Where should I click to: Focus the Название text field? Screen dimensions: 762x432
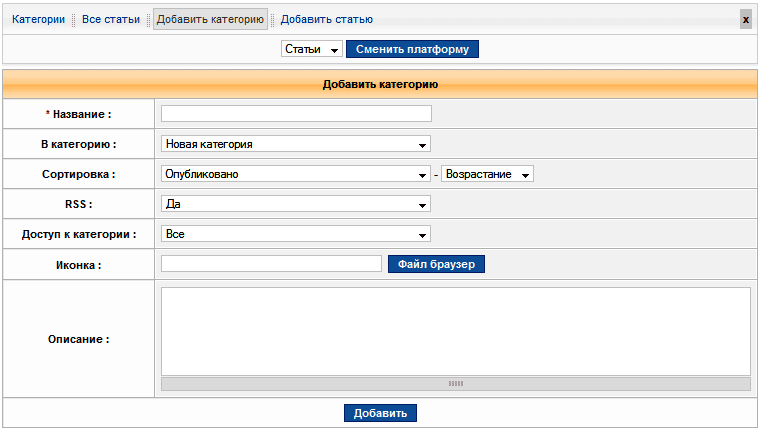tap(296, 114)
